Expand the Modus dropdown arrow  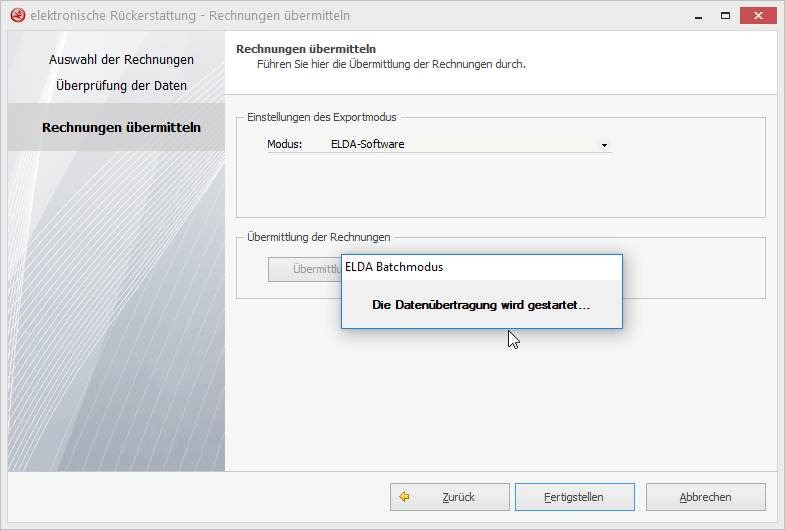(x=604, y=145)
